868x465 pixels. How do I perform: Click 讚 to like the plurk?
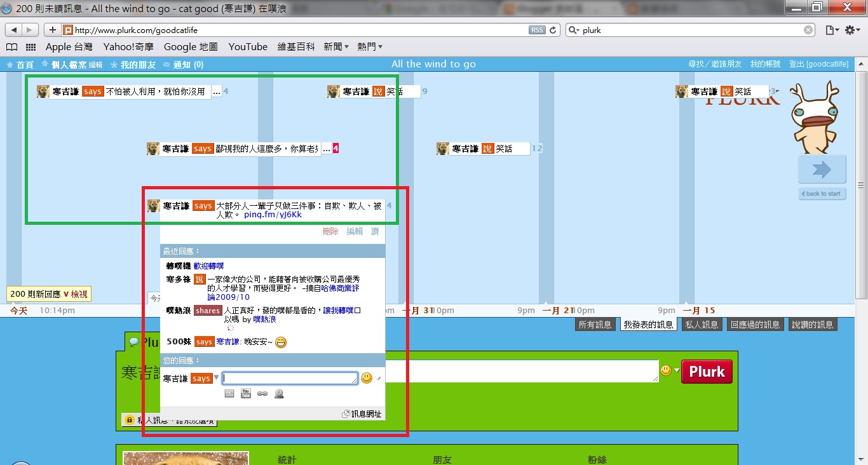pyautogui.click(x=375, y=232)
